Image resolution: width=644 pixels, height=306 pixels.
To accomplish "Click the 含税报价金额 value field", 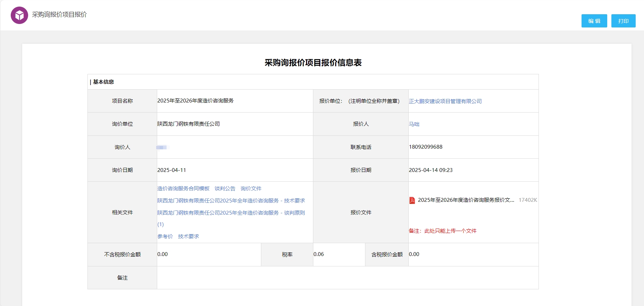I will [x=473, y=255].
